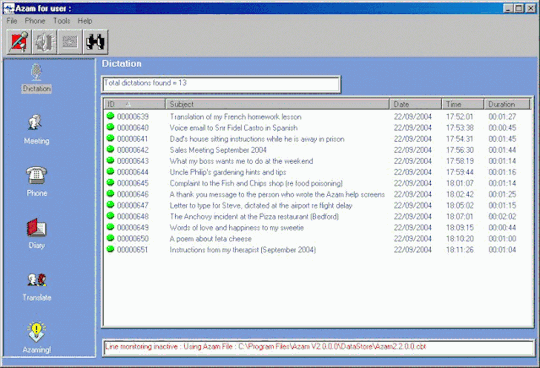Click the green status dot for 00000646
The image size is (540, 368).
[x=110, y=193]
